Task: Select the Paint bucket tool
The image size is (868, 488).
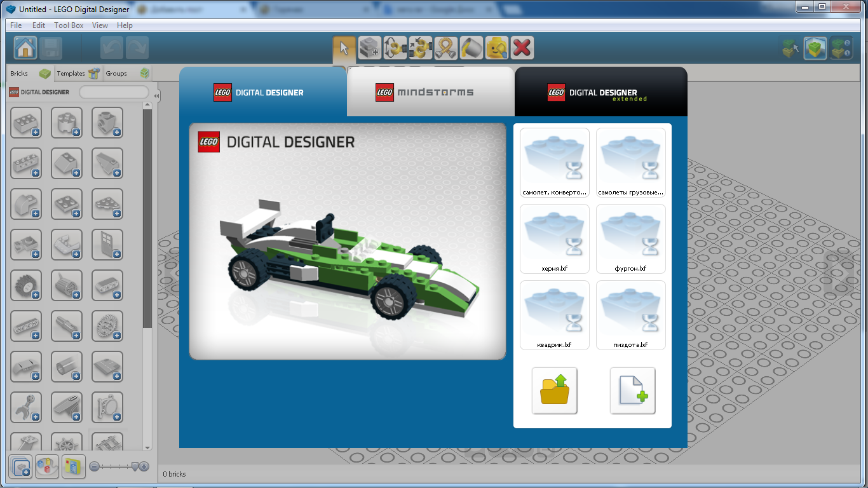Action: (x=471, y=48)
